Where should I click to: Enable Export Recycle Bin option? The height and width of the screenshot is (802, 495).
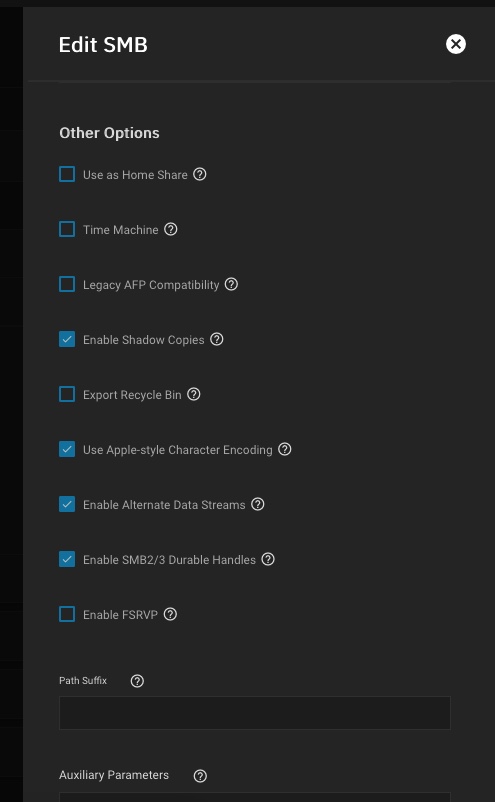click(67, 394)
